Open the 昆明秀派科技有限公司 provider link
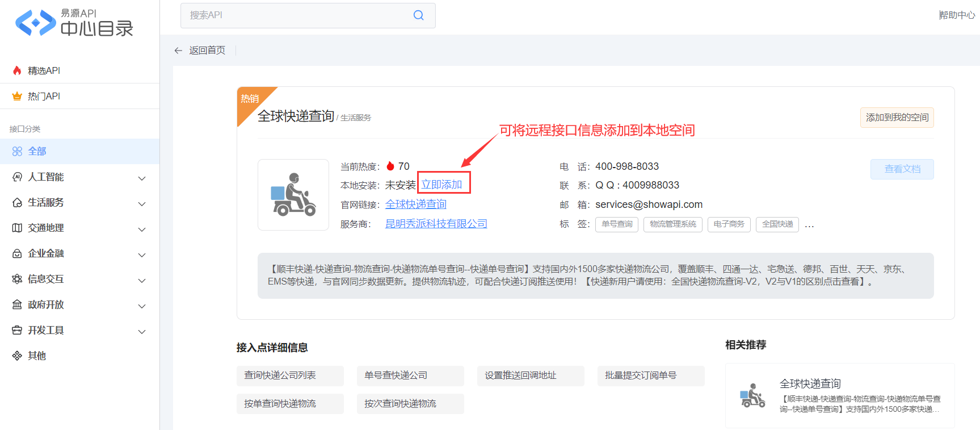980x430 pixels. tap(436, 223)
